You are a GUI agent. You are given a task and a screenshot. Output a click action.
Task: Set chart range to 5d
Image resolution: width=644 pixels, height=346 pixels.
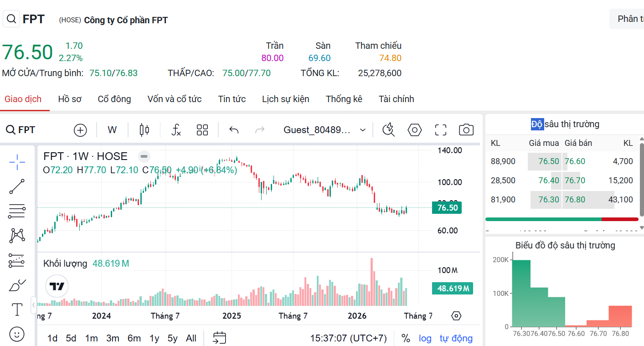point(71,338)
